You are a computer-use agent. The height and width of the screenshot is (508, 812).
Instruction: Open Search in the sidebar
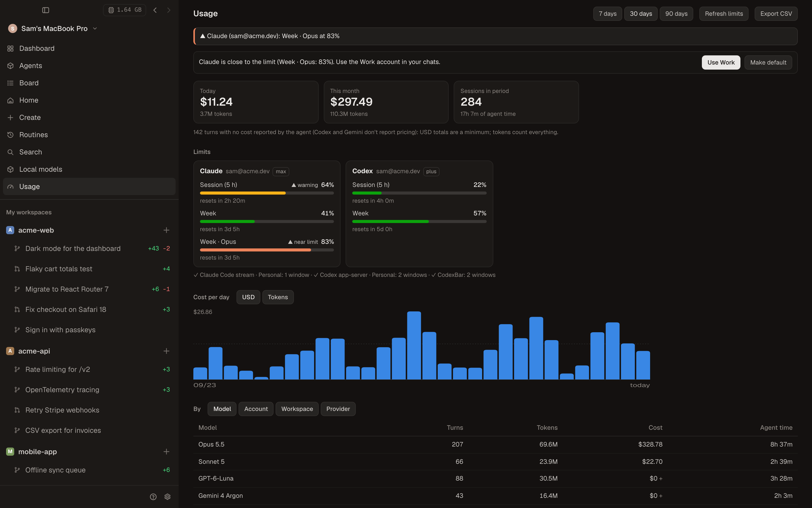click(x=89, y=152)
